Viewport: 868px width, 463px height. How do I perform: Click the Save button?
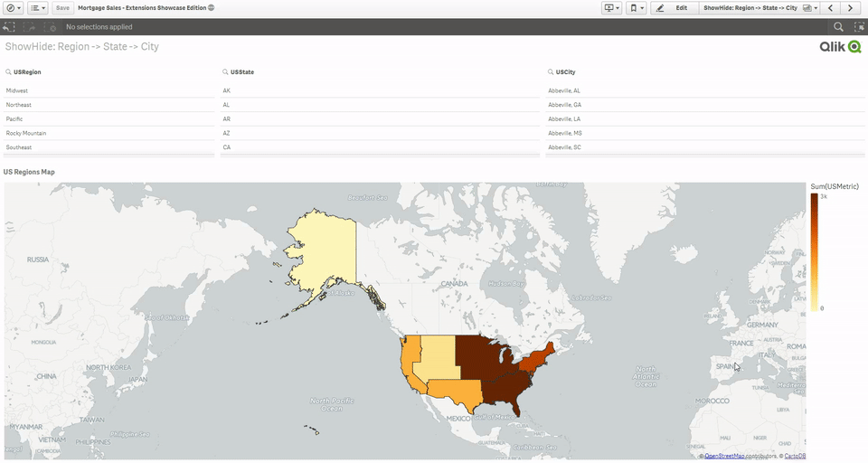tap(62, 8)
